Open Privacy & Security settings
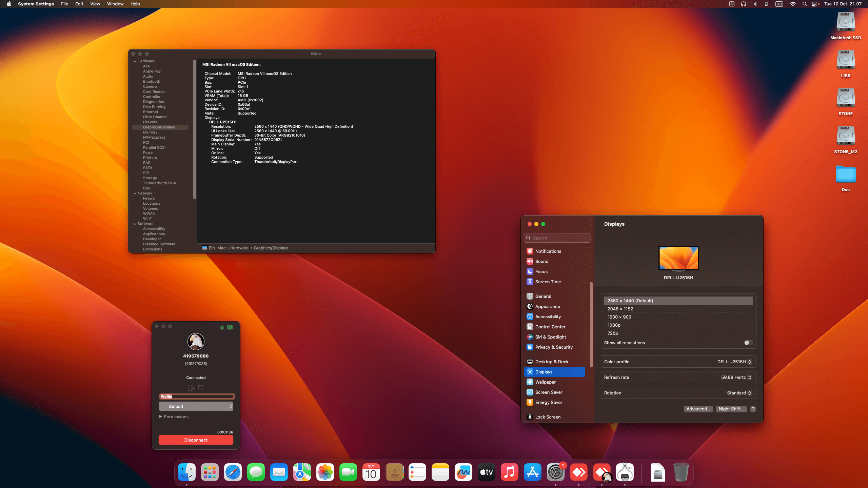Viewport: 868px width, 488px height. tap(554, 347)
